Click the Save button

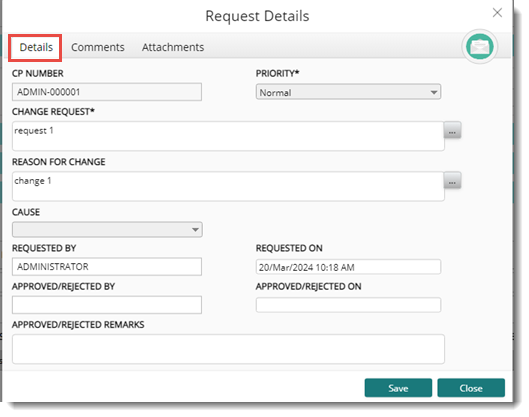(398, 388)
